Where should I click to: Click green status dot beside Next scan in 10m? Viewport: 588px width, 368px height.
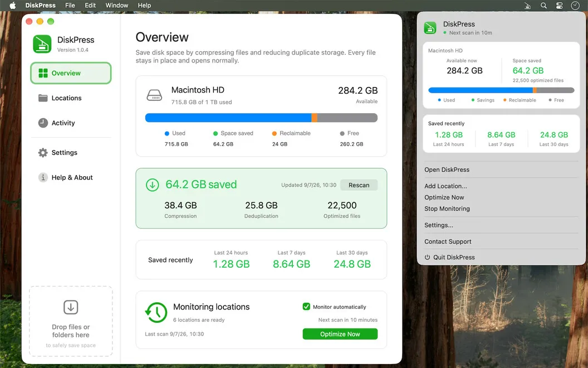pyautogui.click(x=445, y=33)
